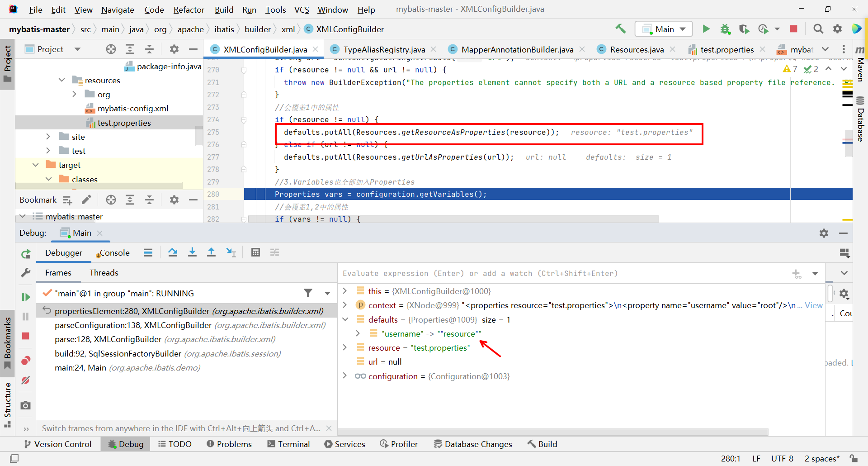Screen dimensions: 868x466
Task: Open Project view type dropdown
Action: 77,49
